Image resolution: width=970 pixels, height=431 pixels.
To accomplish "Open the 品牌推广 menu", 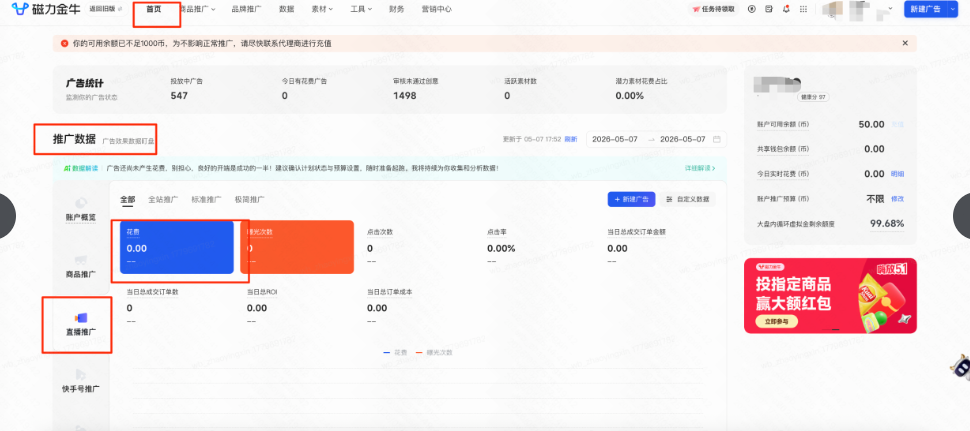I will point(246,9).
